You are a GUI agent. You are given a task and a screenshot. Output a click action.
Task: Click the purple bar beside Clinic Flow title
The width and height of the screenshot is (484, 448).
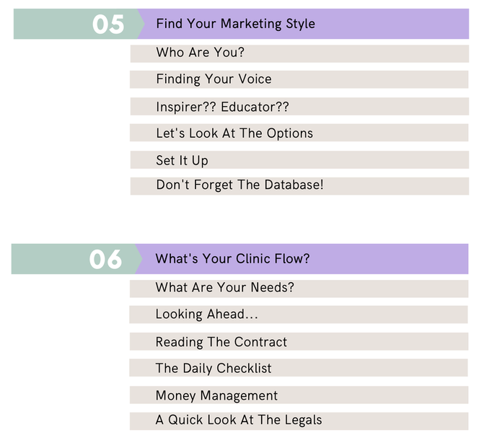point(389,259)
